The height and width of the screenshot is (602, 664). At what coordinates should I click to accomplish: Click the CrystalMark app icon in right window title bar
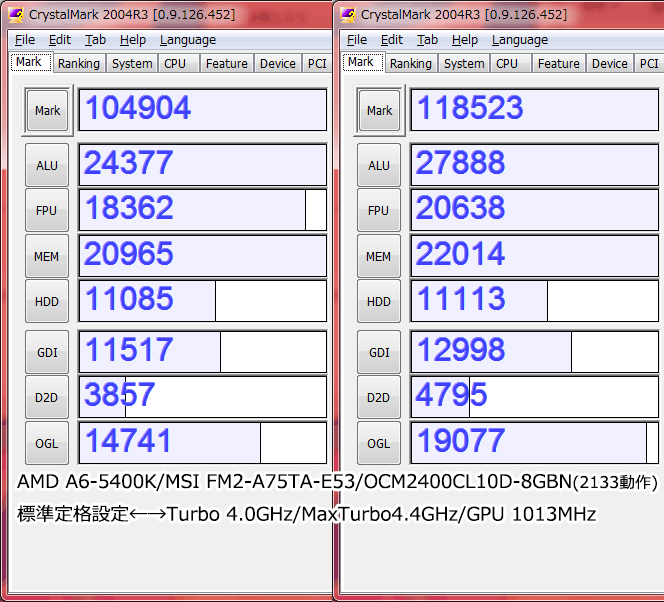(x=349, y=15)
